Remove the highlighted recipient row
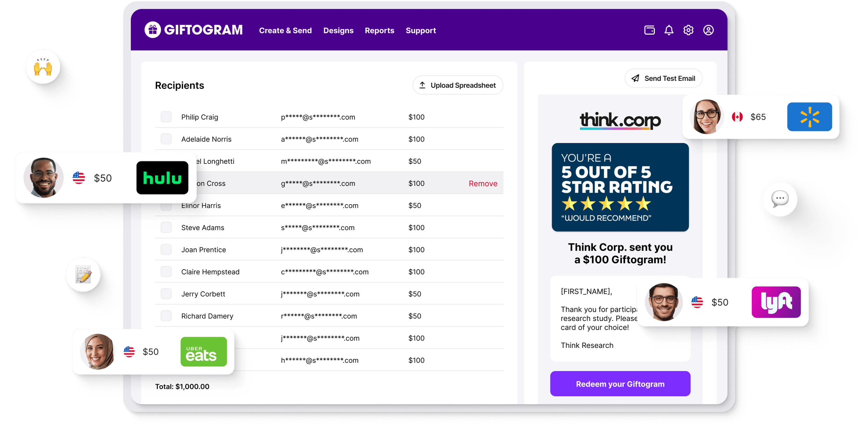The width and height of the screenshot is (868, 436). coord(483,183)
